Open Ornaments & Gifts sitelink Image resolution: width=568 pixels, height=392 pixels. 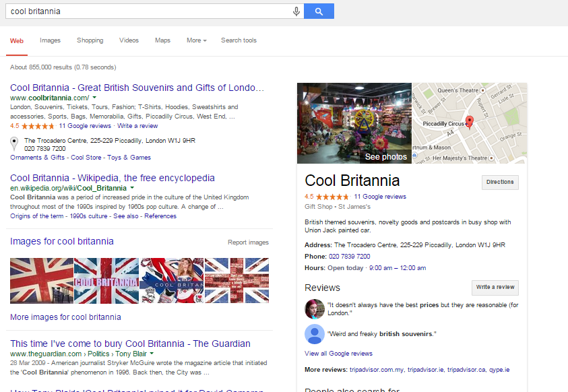37,158
